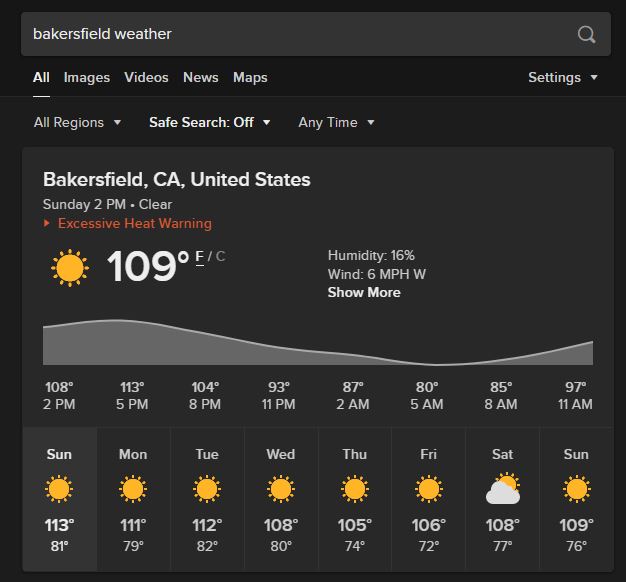Click Thursday's sunny forecast icon
Image resolution: width=626 pixels, height=582 pixels.
(355, 489)
